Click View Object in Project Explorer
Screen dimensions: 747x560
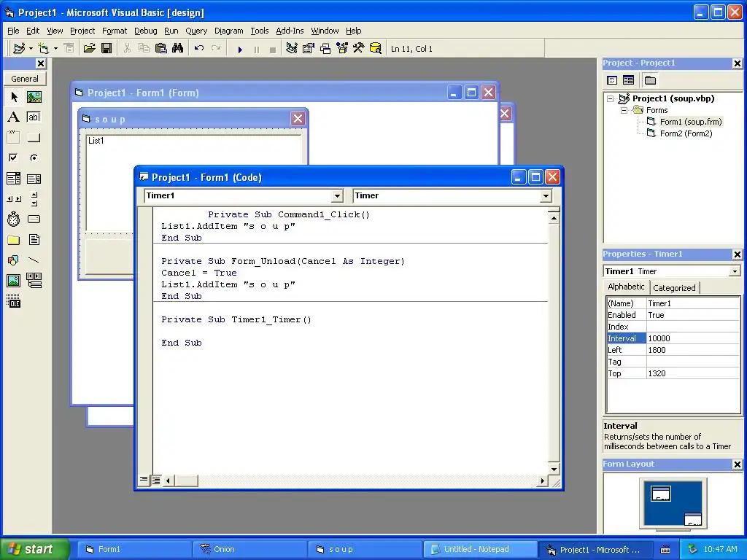628,80
